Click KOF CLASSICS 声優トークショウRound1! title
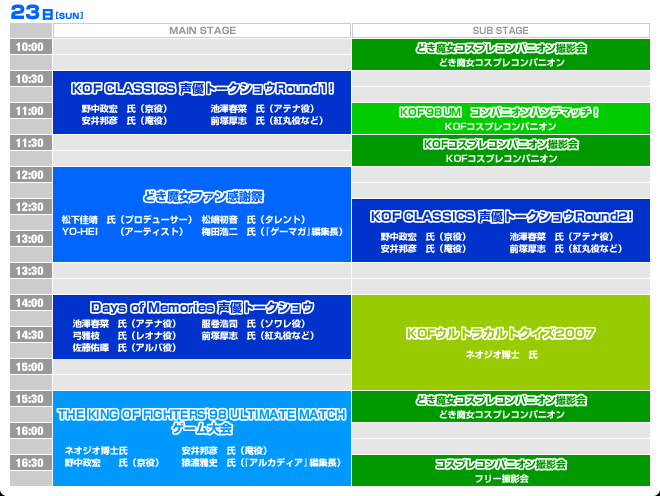This screenshot has height=496, width=660. (x=202, y=88)
